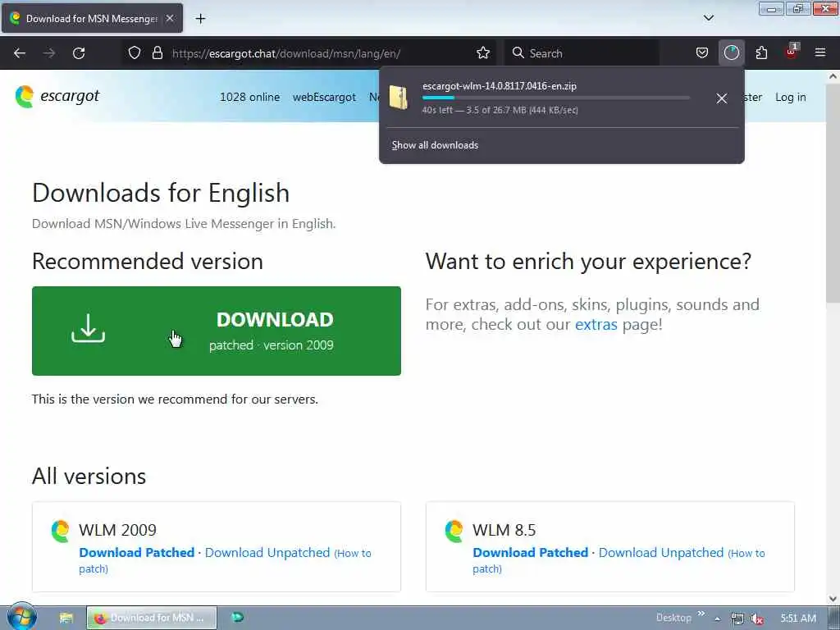The height and width of the screenshot is (630, 840).
Task: Open the Windows Start orb
Action: (21, 617)
